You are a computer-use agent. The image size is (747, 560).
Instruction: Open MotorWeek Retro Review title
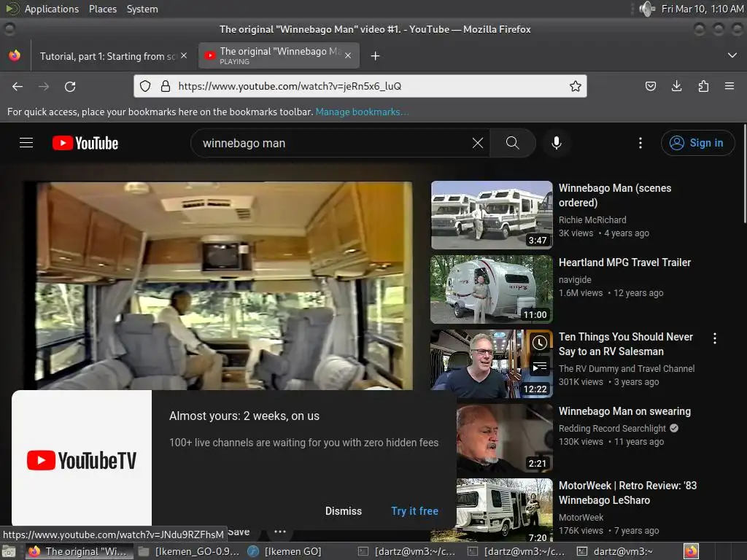(x=627, y=493)
